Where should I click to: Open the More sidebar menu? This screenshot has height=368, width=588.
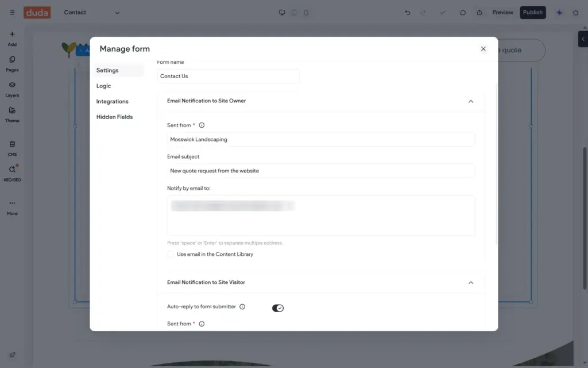pos(12,208)
